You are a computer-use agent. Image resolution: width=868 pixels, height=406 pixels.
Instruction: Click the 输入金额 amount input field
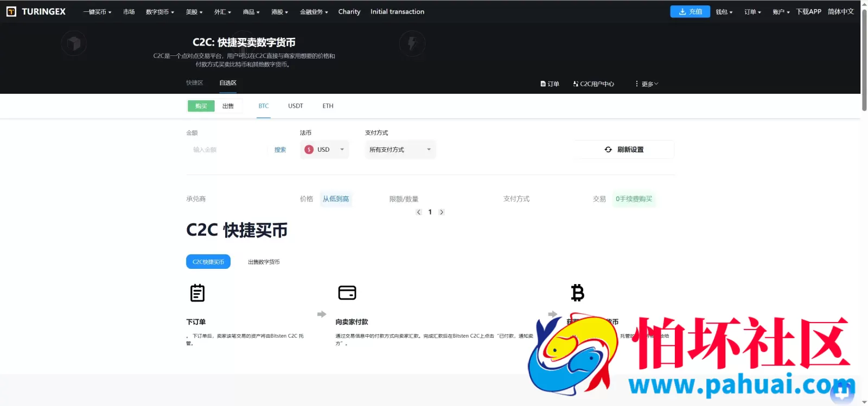(x=228, y=150)
